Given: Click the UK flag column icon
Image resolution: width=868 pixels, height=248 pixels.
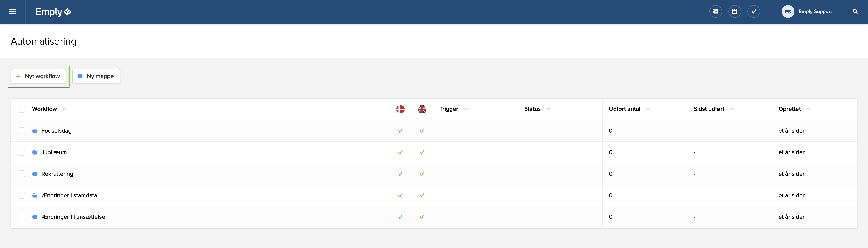Looking at the screenshot, I should coord(422,109).
